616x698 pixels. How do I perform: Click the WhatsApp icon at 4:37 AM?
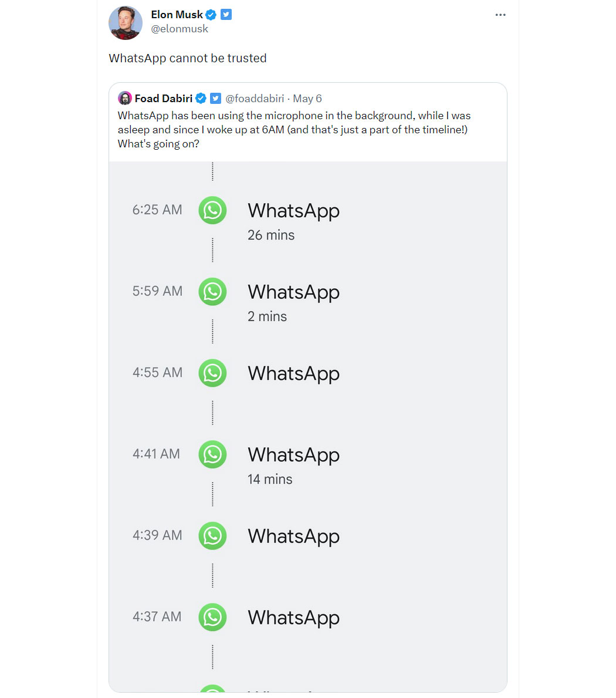[212, 617]
